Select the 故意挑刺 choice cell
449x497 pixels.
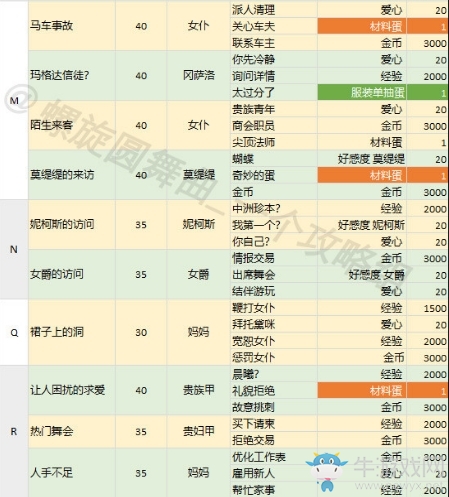pyautogui.click(x=274, y=407)
